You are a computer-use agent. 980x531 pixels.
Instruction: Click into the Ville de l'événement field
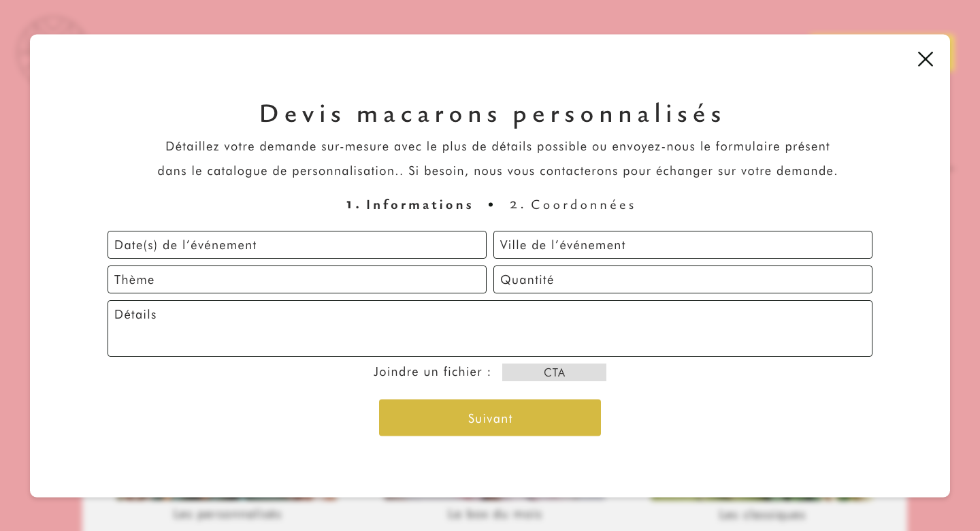(683, 244)
